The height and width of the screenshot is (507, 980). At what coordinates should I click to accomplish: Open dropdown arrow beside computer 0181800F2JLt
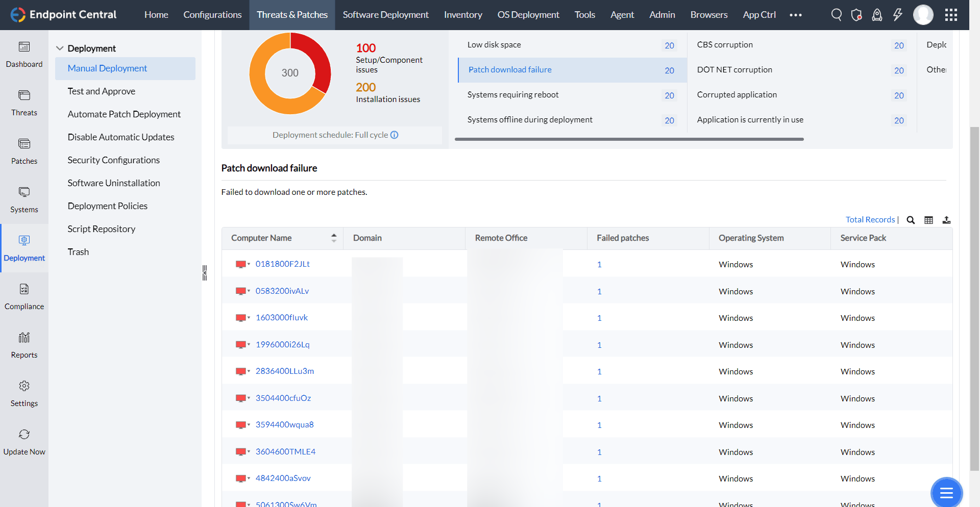click(249, 264)
